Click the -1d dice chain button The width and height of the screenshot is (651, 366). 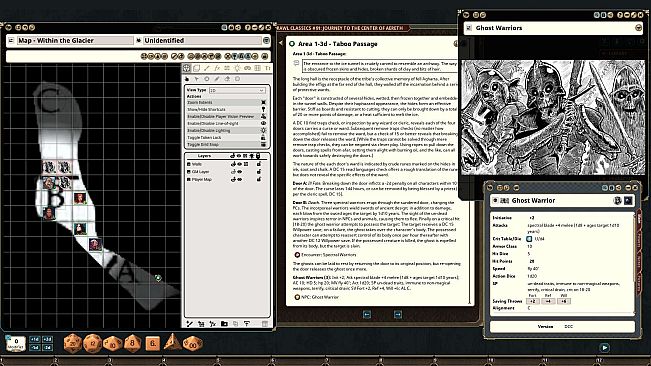[x=35, y=347]
